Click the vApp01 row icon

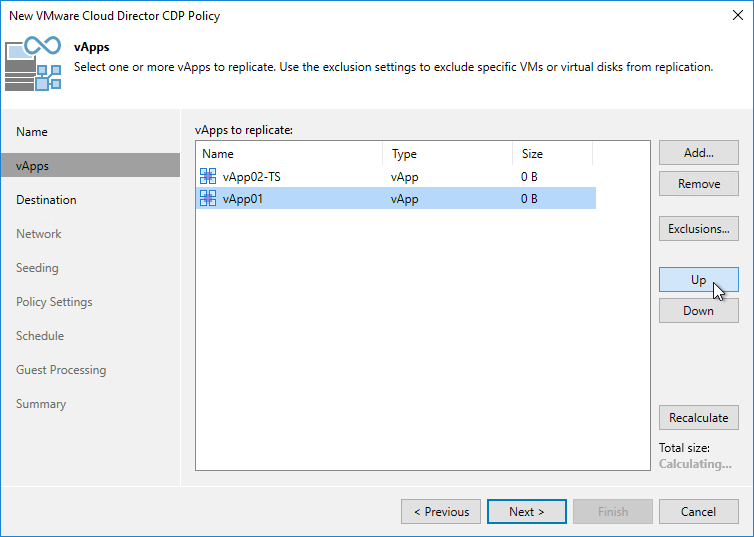(208, 198)
